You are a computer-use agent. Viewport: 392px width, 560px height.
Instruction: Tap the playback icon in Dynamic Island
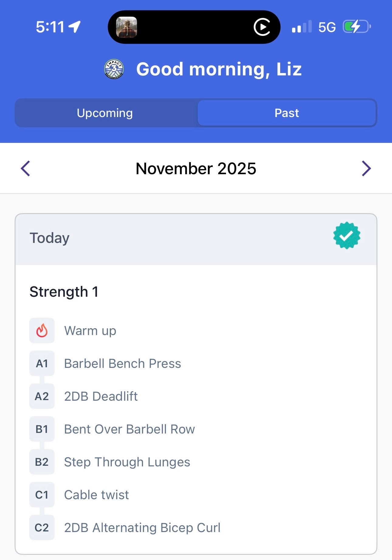click(x=262, y=27)
